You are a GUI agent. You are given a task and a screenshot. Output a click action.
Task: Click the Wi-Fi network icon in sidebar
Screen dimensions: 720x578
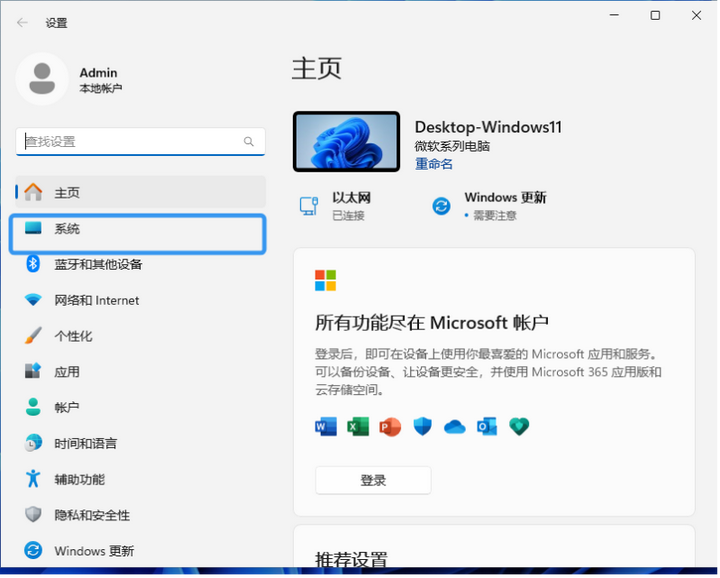(33, 301)
